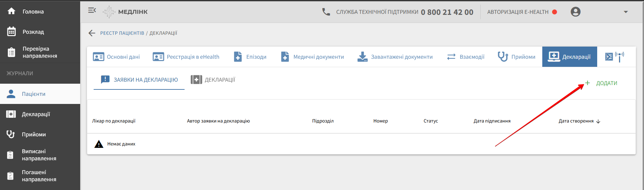The image size is (644, 190).
Task: Click the E-Health authorization red status indicator
Action: [x=554, y=12]
